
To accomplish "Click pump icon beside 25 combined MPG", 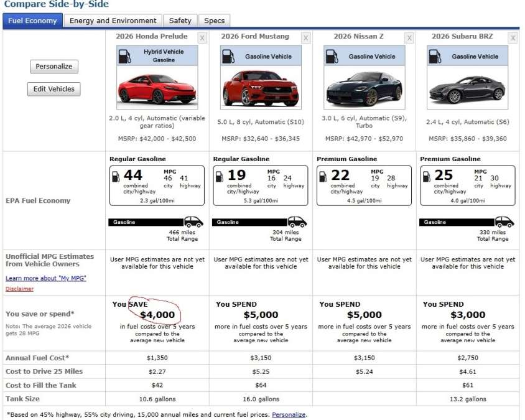I will coord(426,177).
